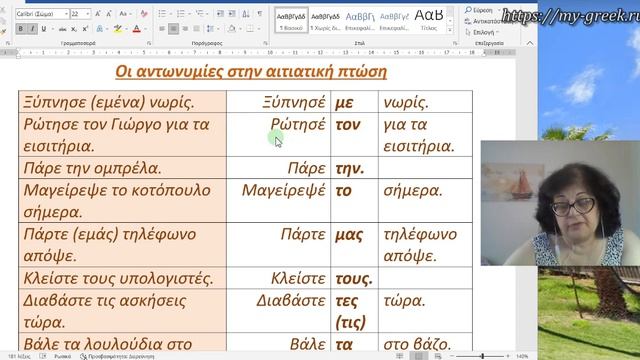Click cell 'Πάρε την ομπρέλα.'
The width and height of the screenshot is (640, 360).
(x=122, y=168)
